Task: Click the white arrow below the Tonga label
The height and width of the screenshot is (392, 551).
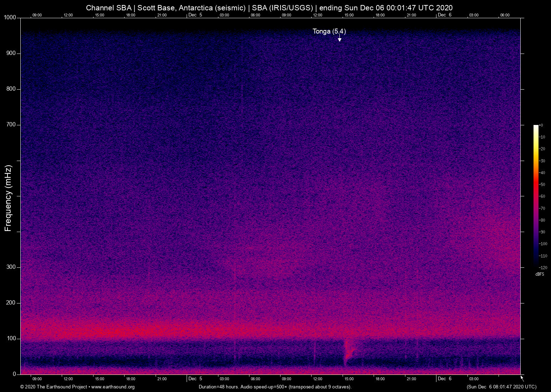Action: 339,39
